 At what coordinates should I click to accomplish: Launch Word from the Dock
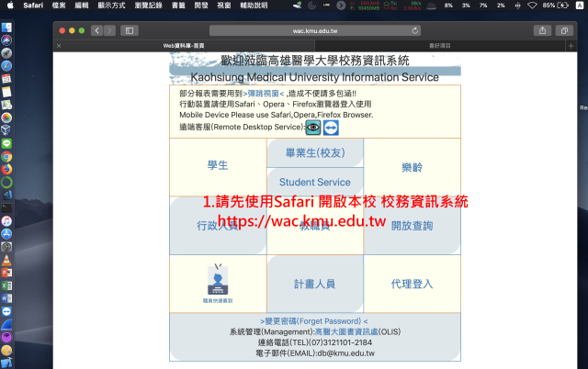pos(6,298)
